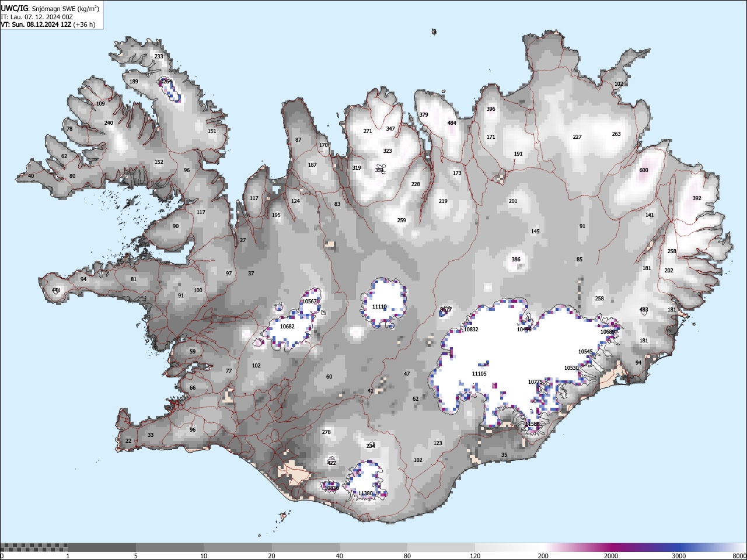Click the glacier value '10682'
The image size is (747, 560).
click(x=287, y=327)
